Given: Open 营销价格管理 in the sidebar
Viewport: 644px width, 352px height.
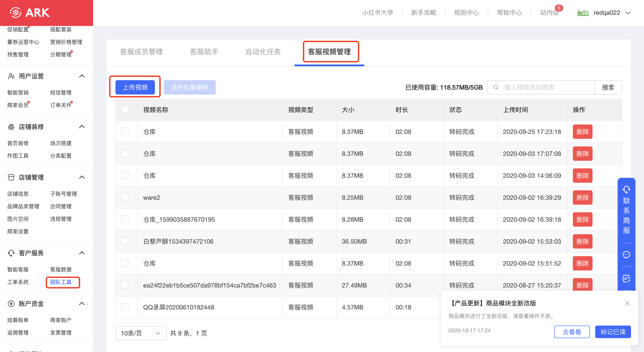Looking at the screenshot, I should [66, 42].
